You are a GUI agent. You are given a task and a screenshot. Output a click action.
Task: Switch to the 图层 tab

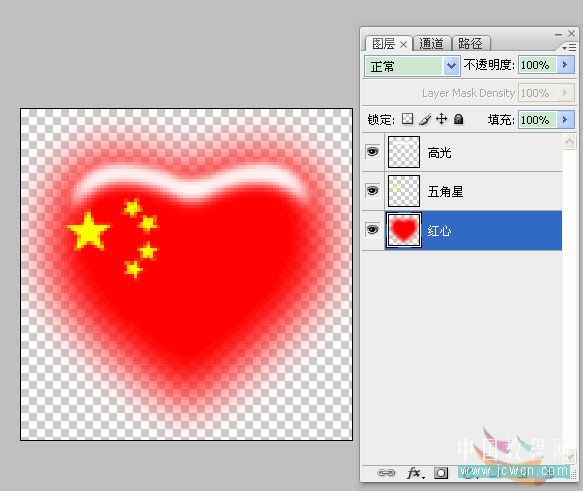(383, 44)
